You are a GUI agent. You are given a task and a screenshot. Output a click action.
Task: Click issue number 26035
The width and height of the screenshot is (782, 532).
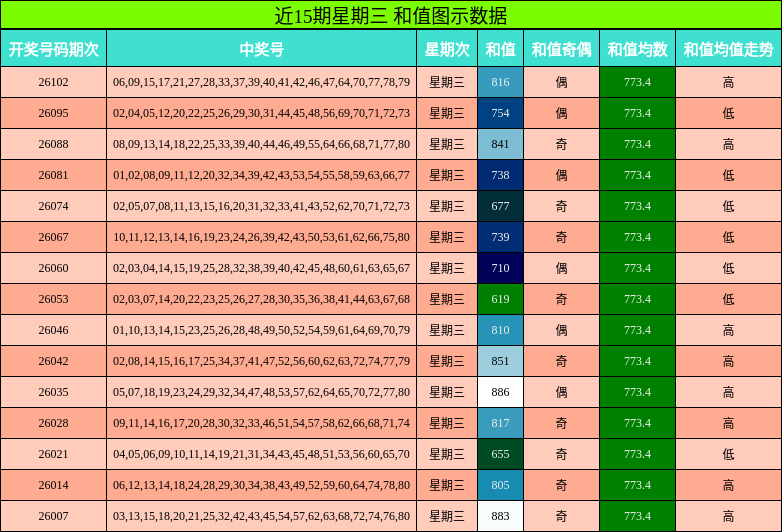tap(53, 392)
